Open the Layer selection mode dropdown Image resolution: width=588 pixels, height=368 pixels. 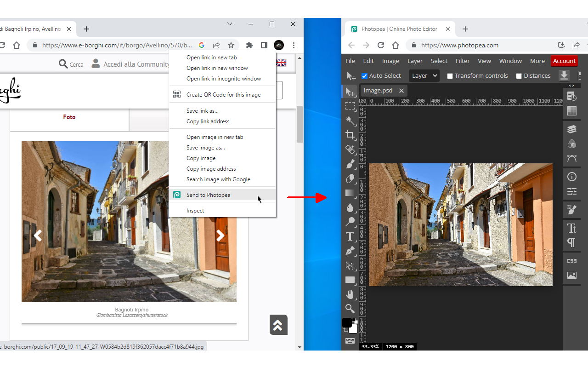[x=424, y=75]
